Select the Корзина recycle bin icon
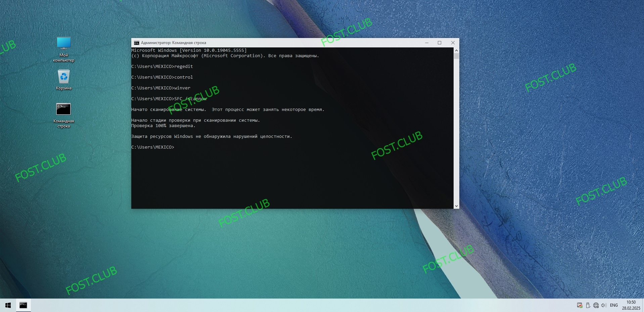 pos(63,80)
